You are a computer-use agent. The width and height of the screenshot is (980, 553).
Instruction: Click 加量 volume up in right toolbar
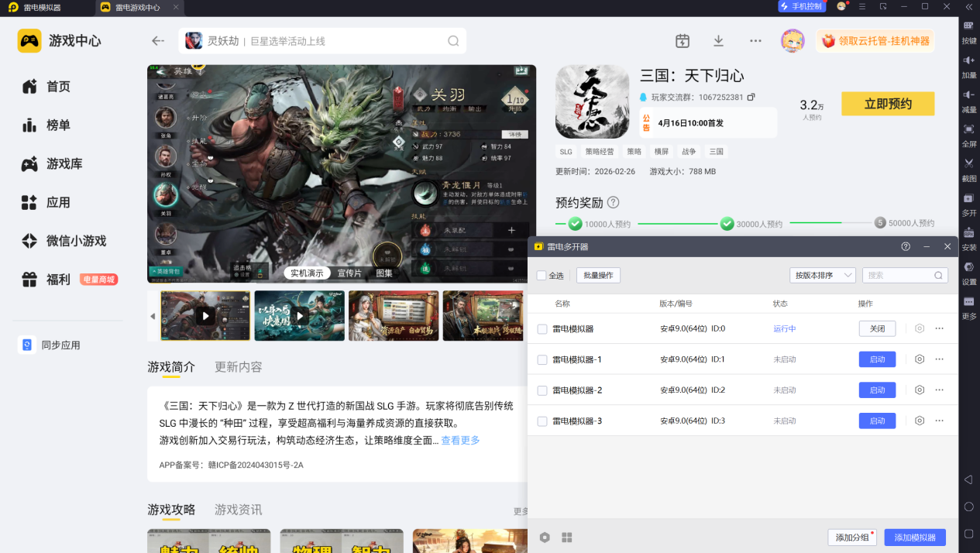click(969, 67)
